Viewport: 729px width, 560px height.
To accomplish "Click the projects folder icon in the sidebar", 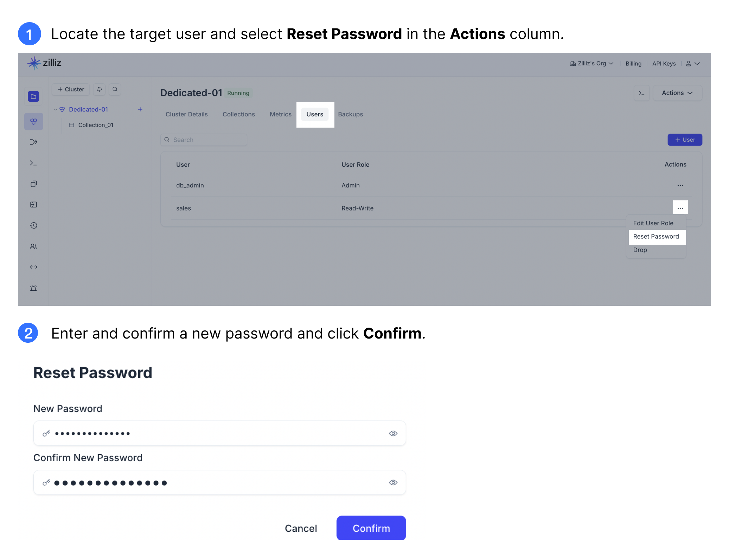I will (33, 96).
